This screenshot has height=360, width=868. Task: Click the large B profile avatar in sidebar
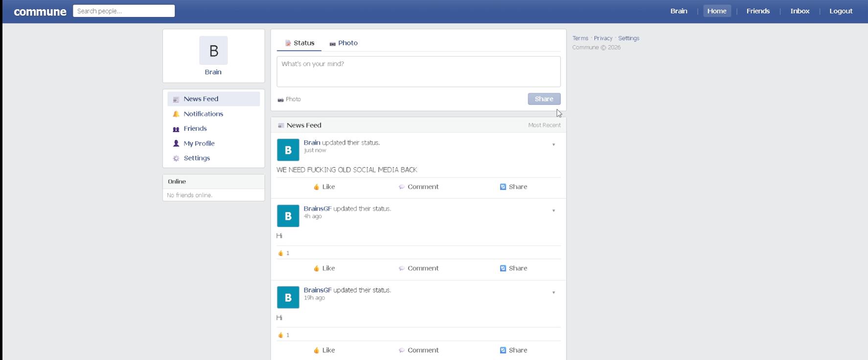[213, 50]
